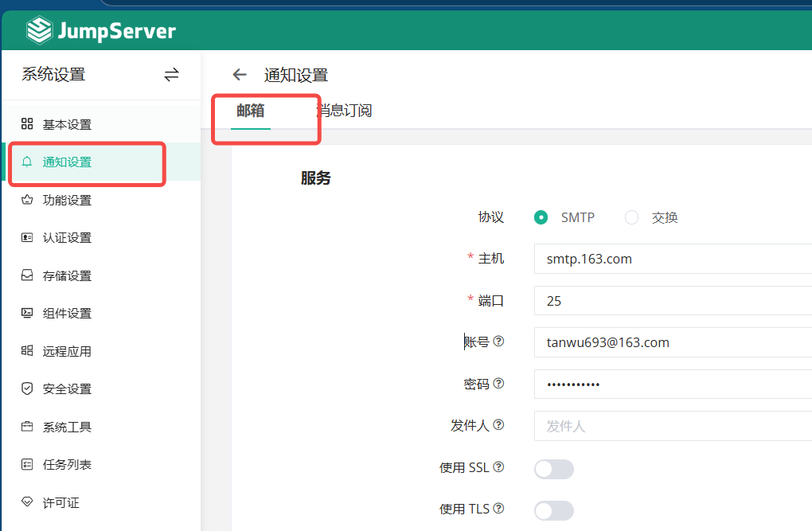Click the back arrow beside 通知设置

pyautogui.click(x=239, y=74)
